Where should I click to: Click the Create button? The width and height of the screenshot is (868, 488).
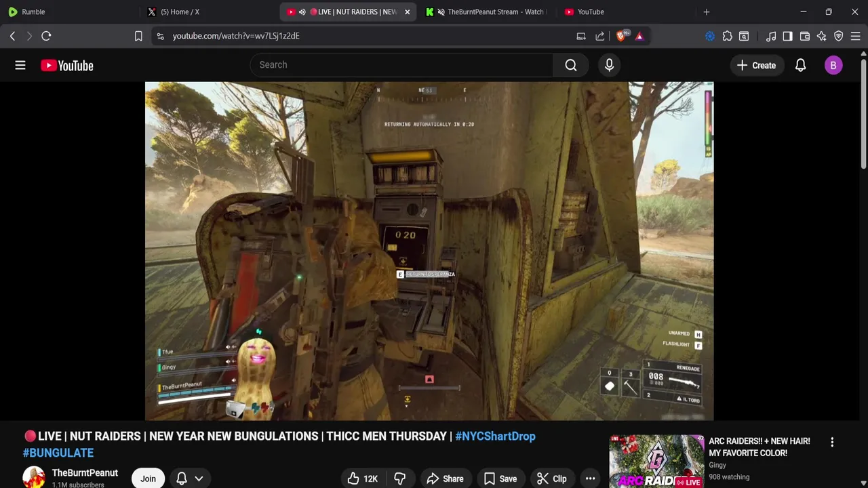[x=756, y=65]
